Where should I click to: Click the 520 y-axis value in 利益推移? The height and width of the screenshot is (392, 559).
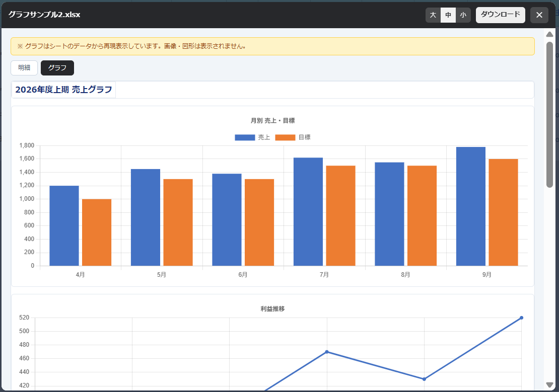point(24,318)
